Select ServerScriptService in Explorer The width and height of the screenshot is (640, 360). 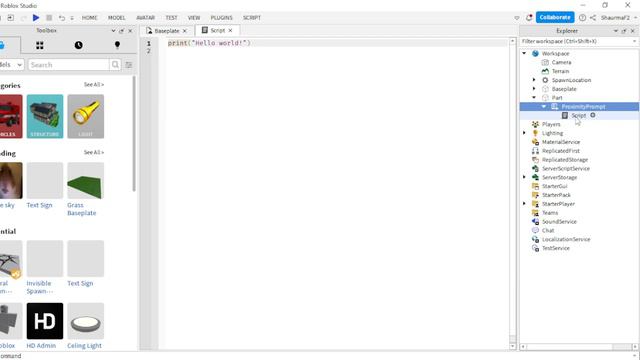[x=565, y=169]
